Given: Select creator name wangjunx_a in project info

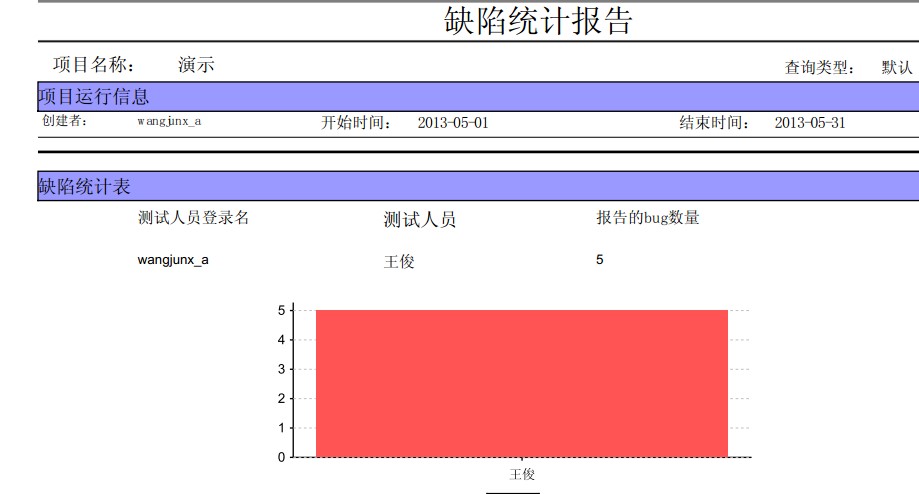Looking at the screenshot, I should point(169,121).
